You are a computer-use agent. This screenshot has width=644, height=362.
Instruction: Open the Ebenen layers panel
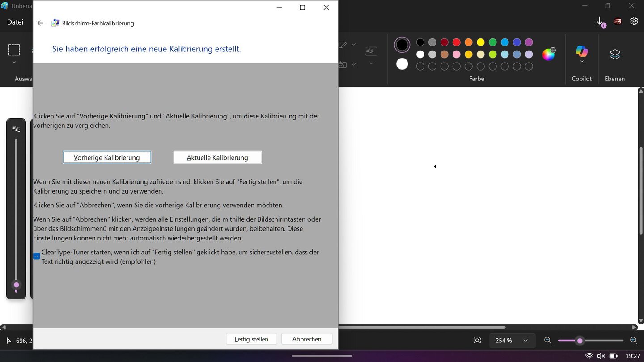(x=615, y=55)
